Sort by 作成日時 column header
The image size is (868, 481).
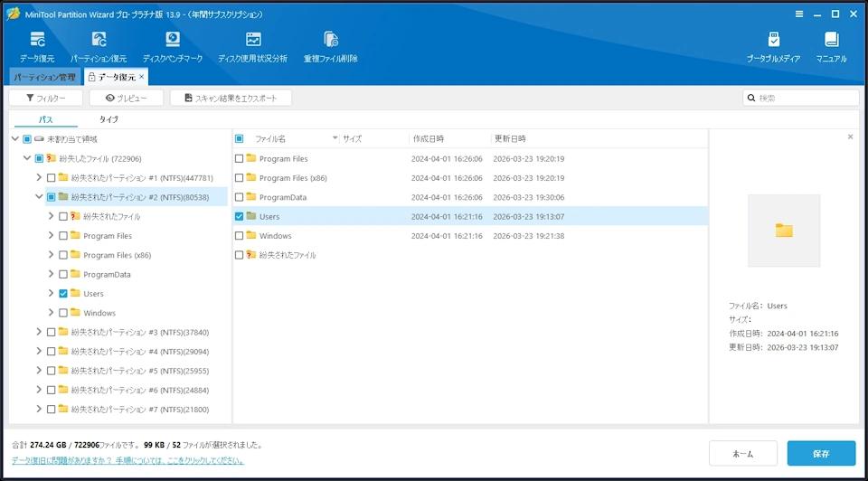pos(429,139)
